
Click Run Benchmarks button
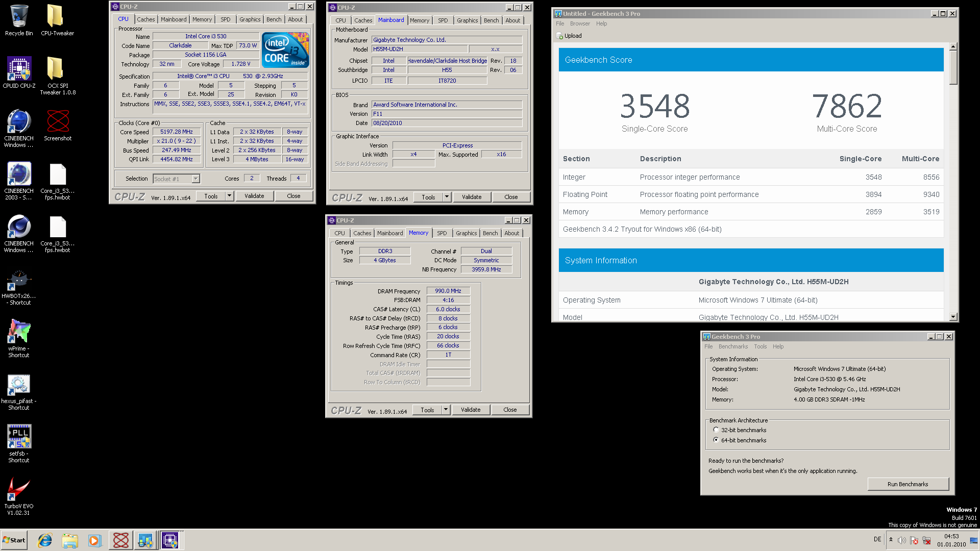pos(908,484)
